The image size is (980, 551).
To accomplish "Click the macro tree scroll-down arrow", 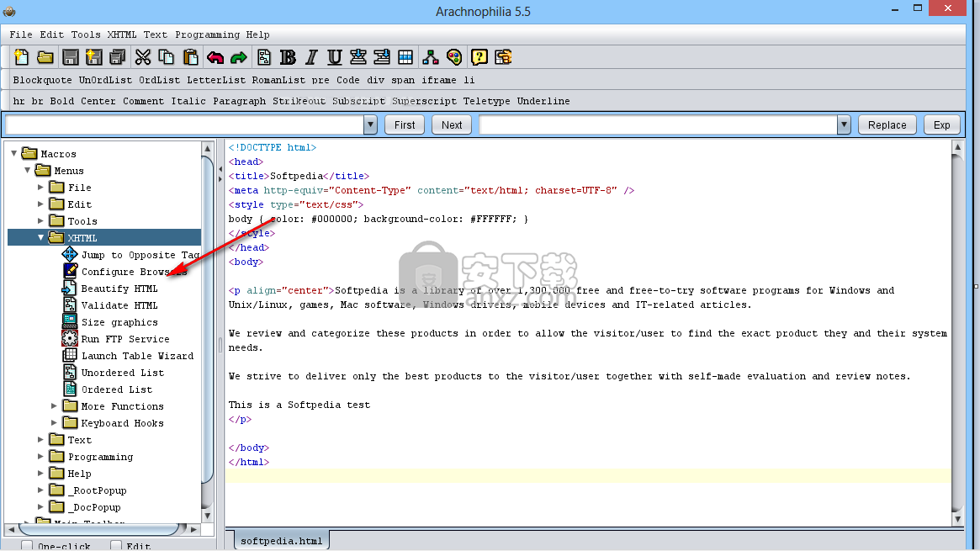I will (208, 516).
